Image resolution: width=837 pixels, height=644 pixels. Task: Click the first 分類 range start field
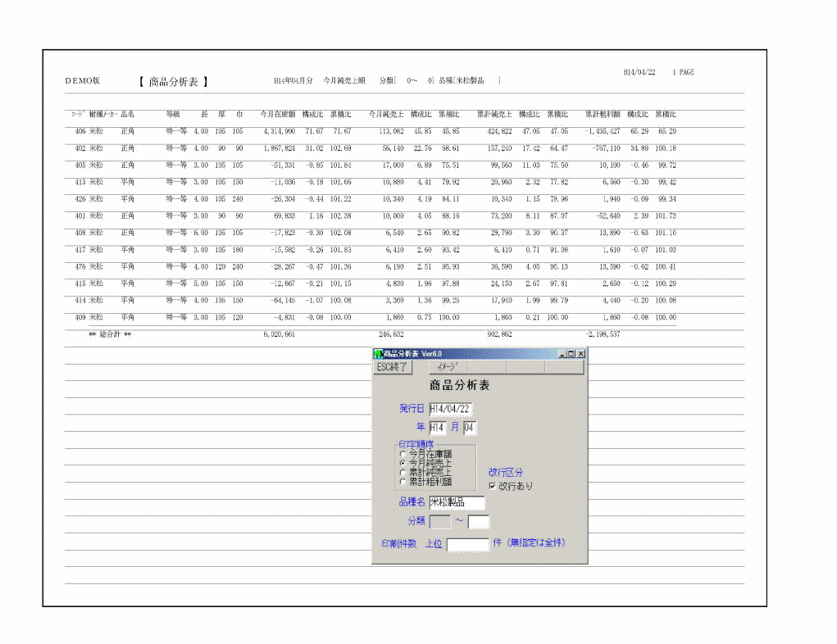click(x=440, y=521)
